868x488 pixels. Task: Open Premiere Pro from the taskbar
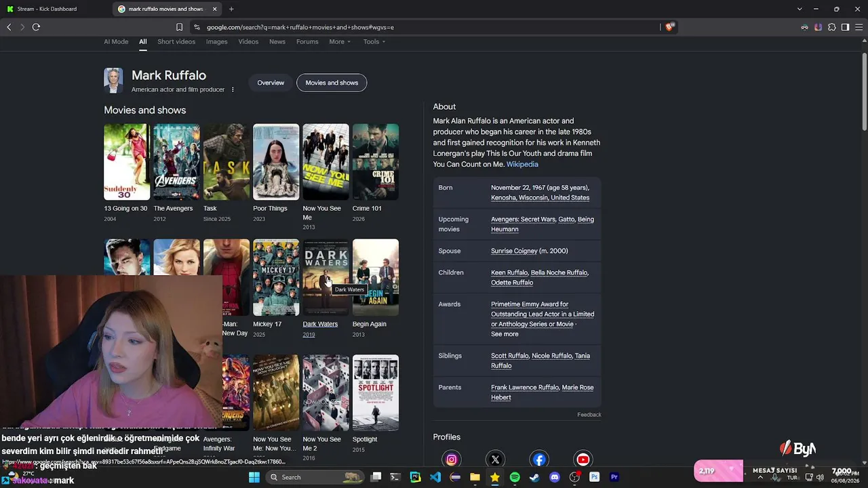tap(614, 477)
